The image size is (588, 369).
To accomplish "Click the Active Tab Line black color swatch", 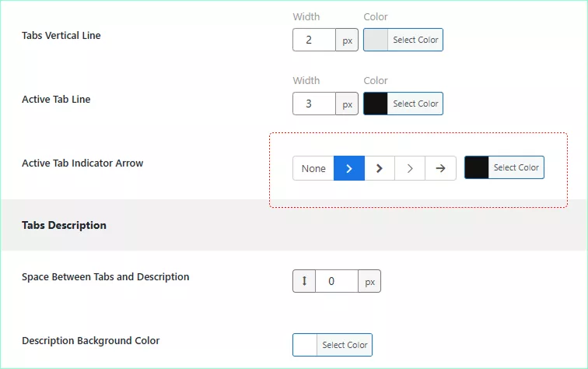I will 376,104.
